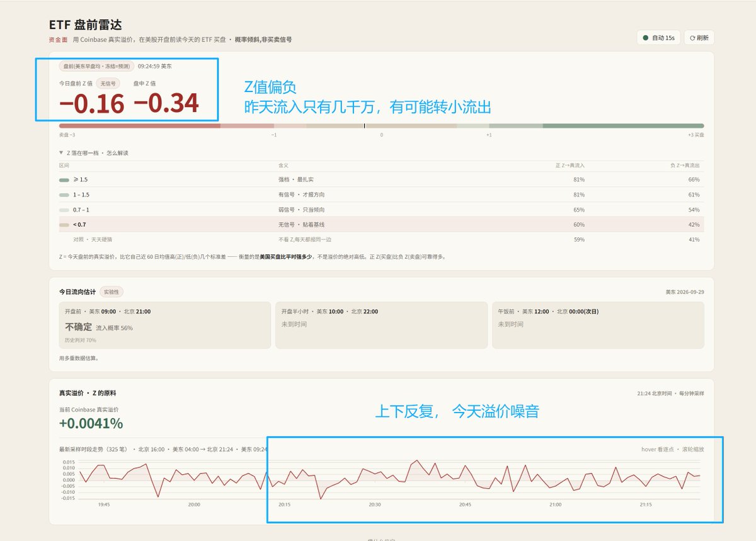Click the '负 Z→真流出' column header
The height and width of the screenshot is (541, 756).
pos(685,165)
